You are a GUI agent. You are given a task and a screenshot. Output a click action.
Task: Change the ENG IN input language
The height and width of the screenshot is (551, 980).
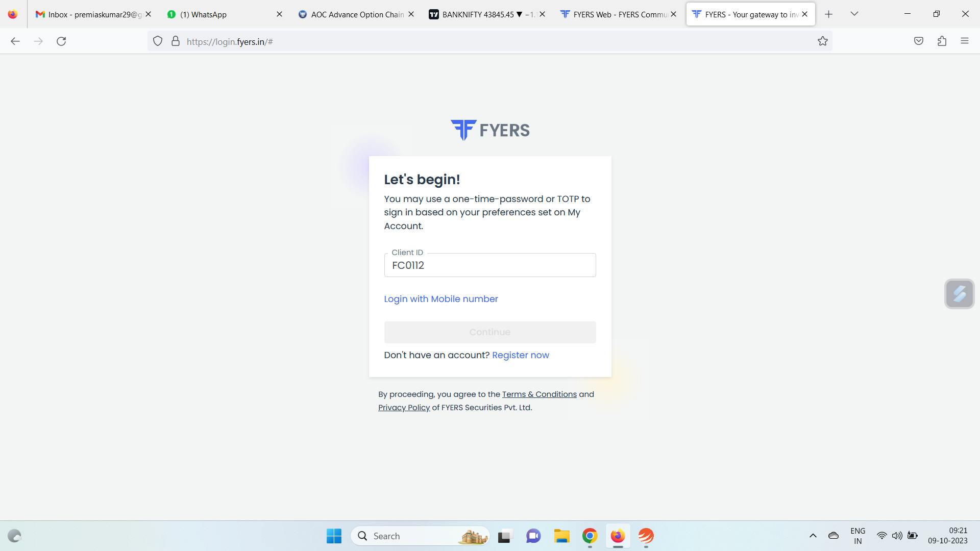[858, 536]
